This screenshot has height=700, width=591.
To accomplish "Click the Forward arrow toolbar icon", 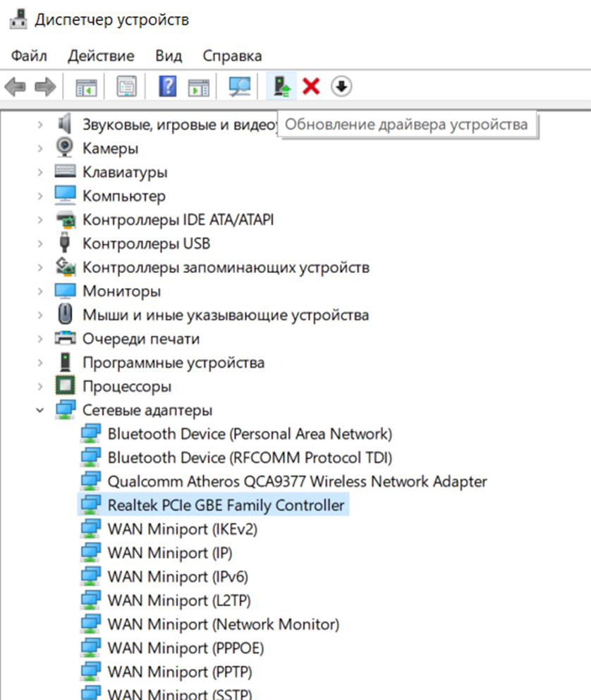I will 45,86.
